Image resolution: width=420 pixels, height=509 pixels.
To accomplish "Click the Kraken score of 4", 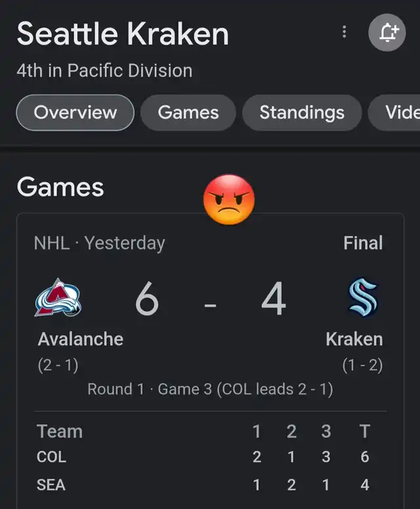I will coord(274,298).
